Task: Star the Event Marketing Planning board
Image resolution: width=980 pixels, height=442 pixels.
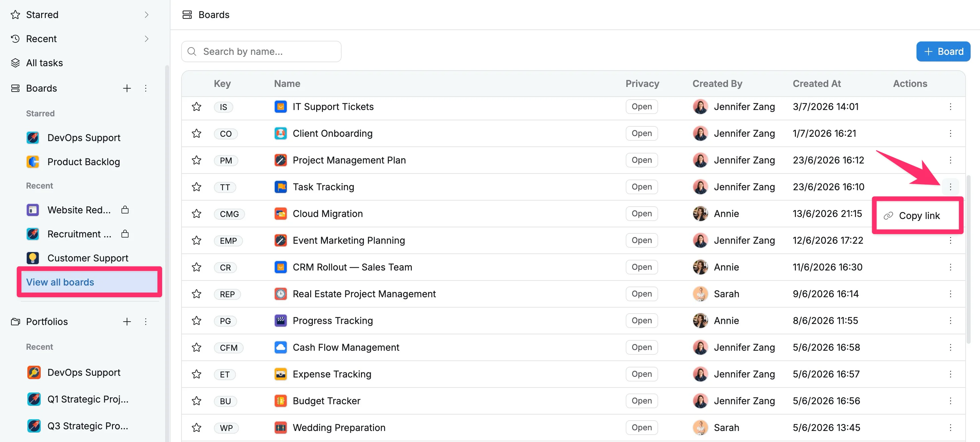Action: [196, 240]
